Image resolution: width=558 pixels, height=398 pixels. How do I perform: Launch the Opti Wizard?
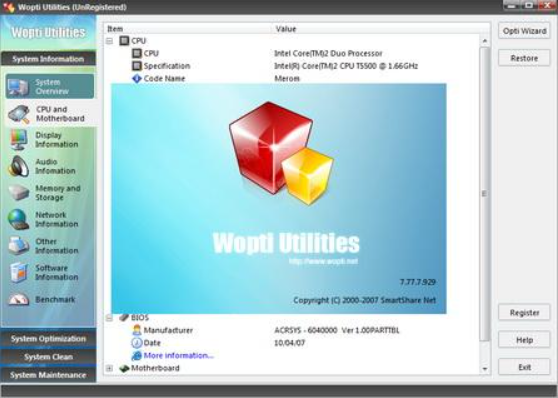pyautogui.click(x=524, y=31)
